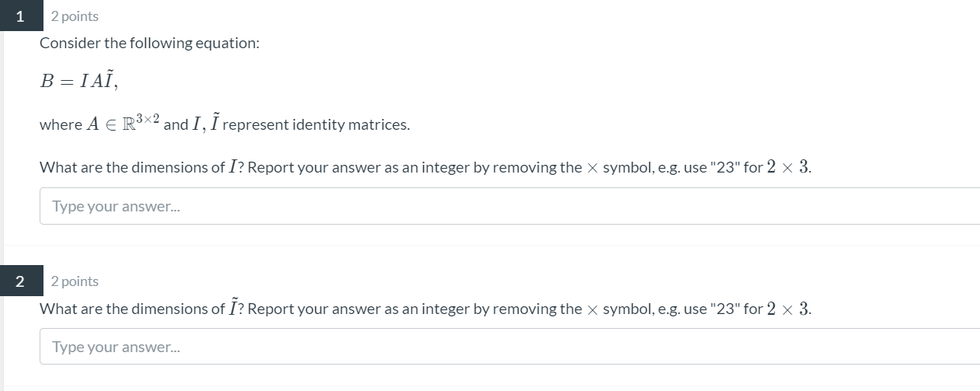
Task: Click the × symbol after 'removing the' in question 2
Action: click(x=593, y=309)
